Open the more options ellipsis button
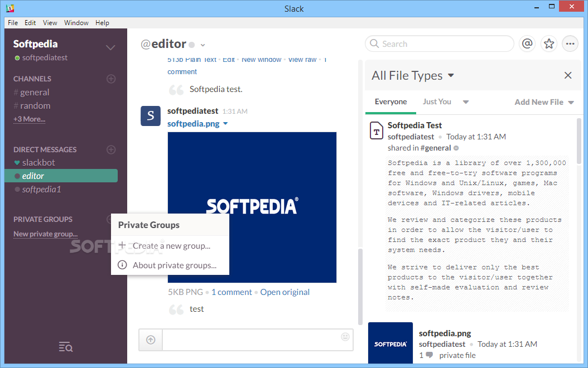 [x=570, y=44]
